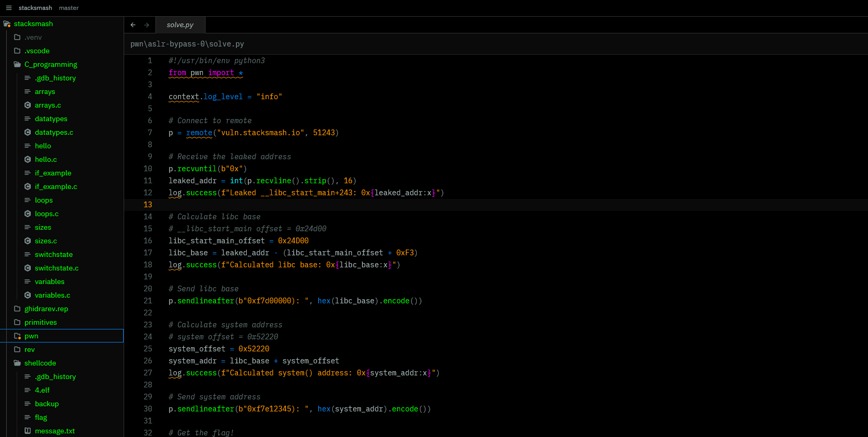This screenshot has height=437, width=868.
Task: Click the file icon next to sizes
Action: click(28, 227)
